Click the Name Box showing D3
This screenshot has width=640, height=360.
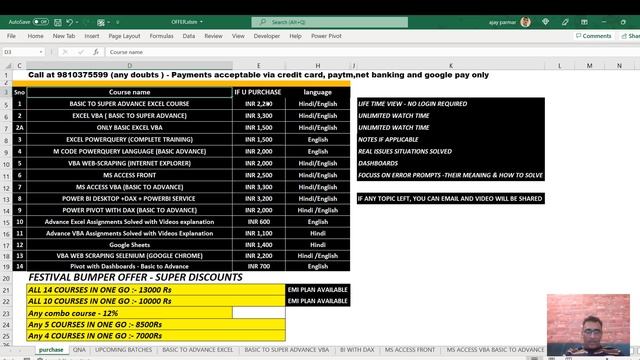[20, 52]
